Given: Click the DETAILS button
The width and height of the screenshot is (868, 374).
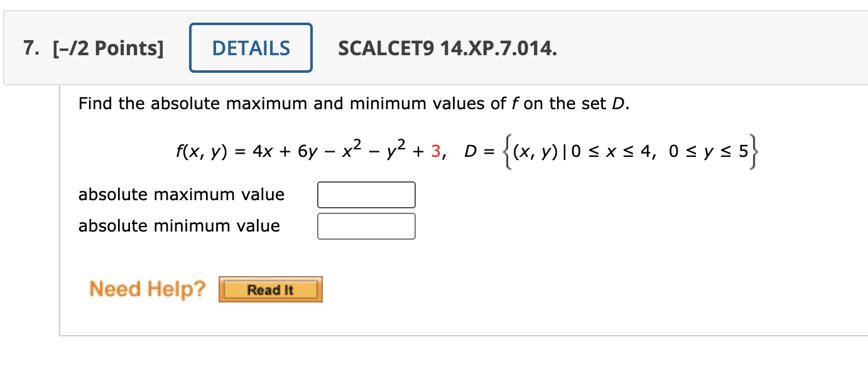Looking at the screenshot, I should 251,48.
